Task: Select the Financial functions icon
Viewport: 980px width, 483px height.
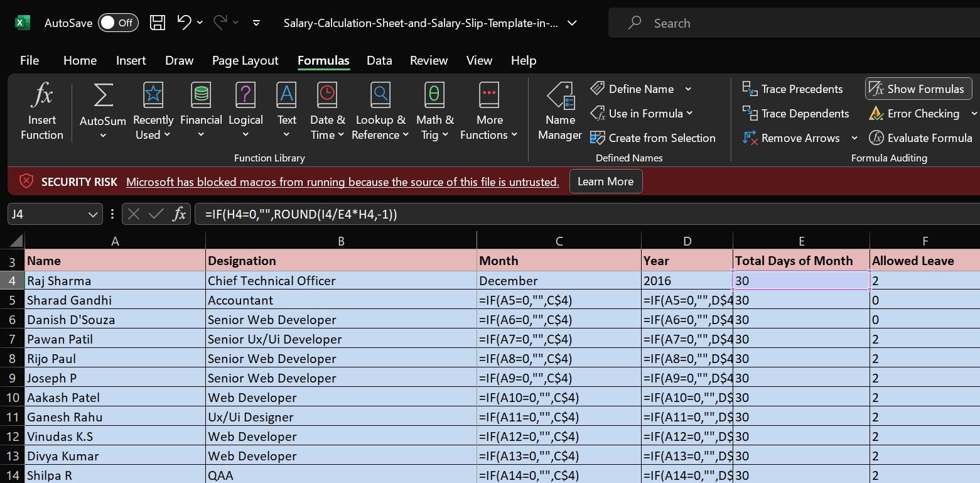Action: (x=201, y=112)
